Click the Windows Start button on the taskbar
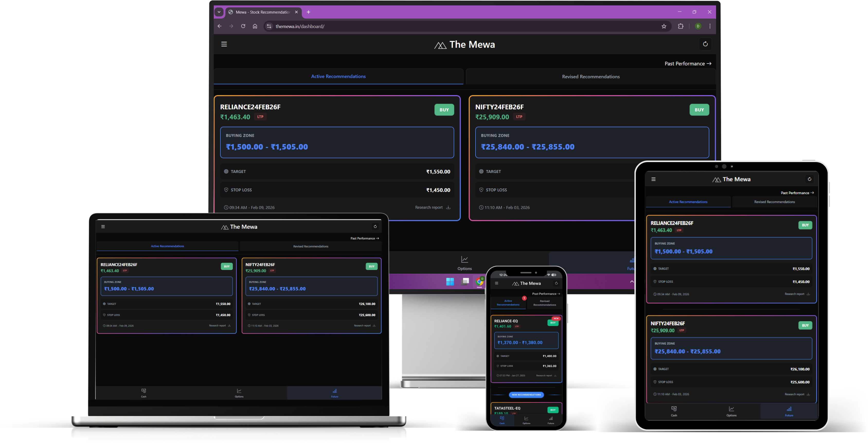The image size is (868, 443). 450,281
